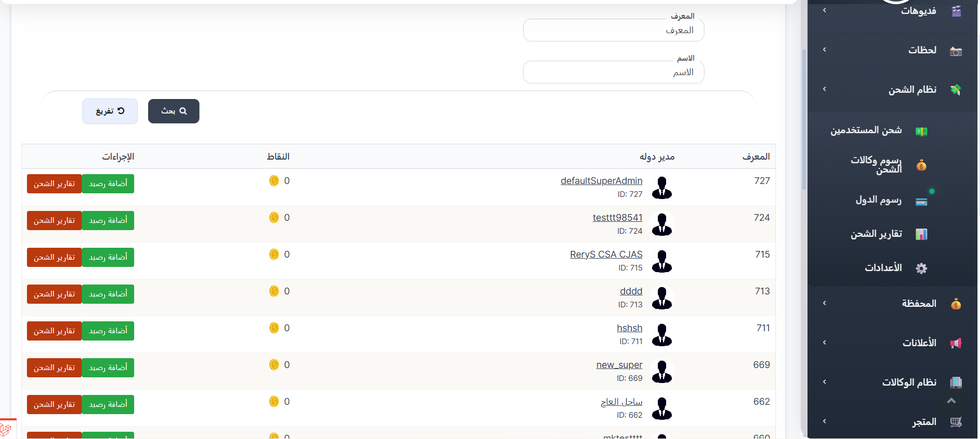
Task: Open the defaultSuperAdmin profile link
Action: pos(601,181)
